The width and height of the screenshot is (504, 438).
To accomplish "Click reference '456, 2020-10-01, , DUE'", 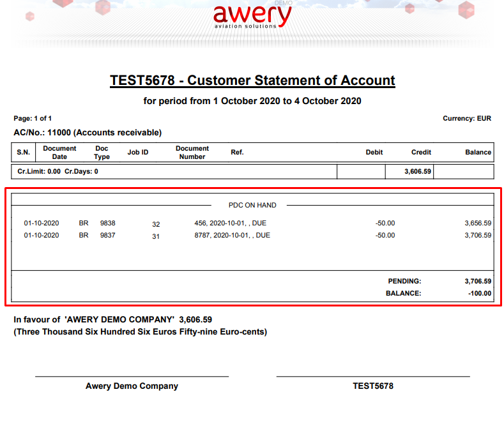I will tap(230, 223).
